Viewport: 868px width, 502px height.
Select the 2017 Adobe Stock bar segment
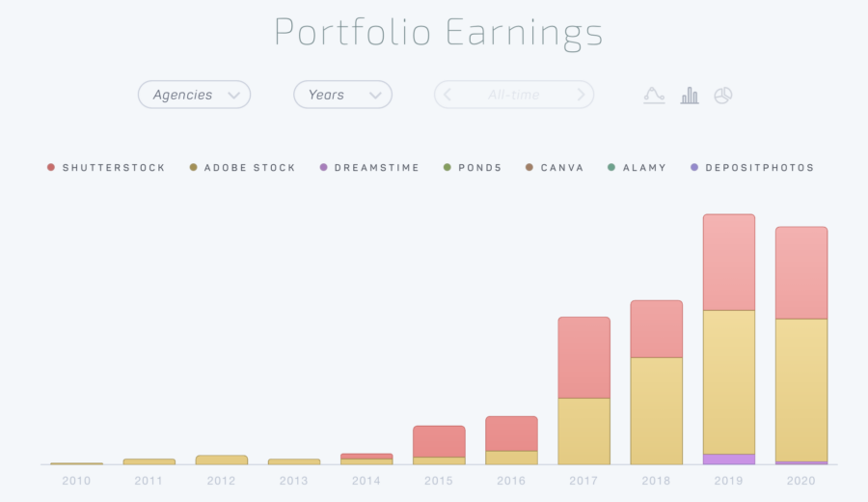pos(584,432)
